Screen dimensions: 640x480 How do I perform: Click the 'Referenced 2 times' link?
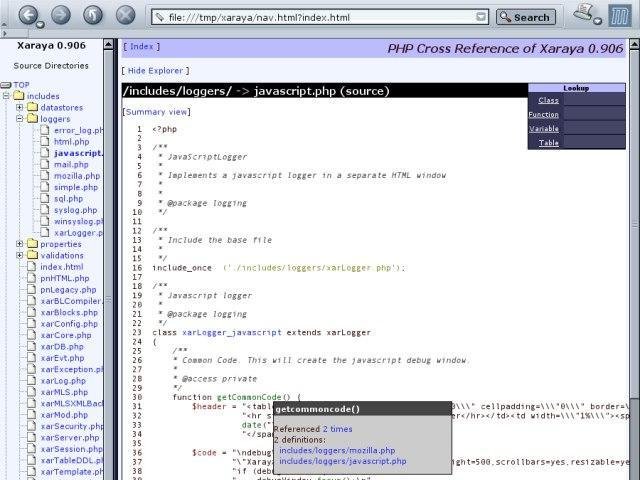tap(338, 429)
